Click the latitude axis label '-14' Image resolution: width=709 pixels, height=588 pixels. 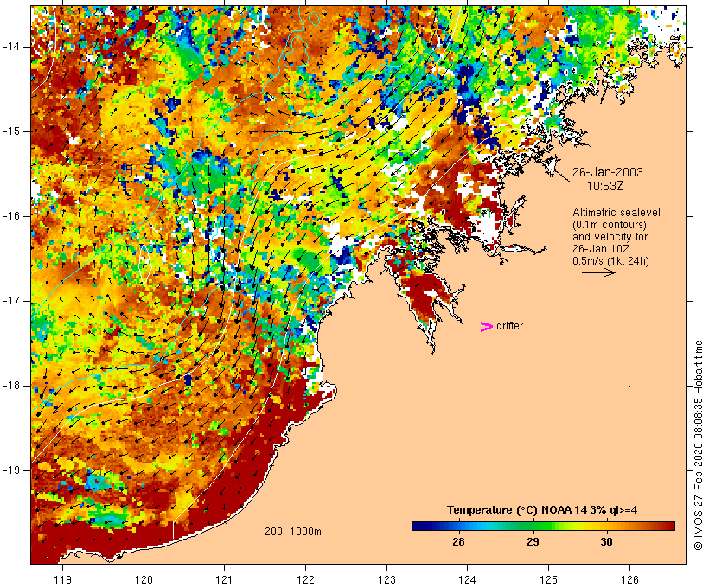tap(11, 46)
